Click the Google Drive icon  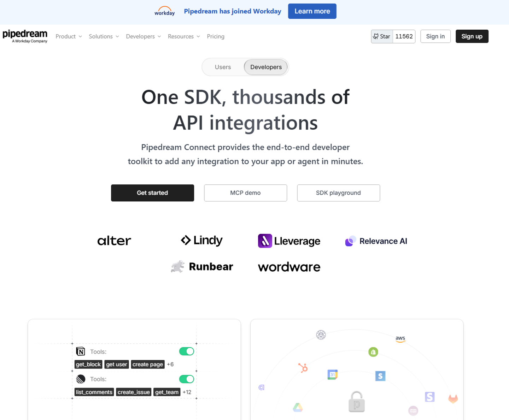click(298, 407)
